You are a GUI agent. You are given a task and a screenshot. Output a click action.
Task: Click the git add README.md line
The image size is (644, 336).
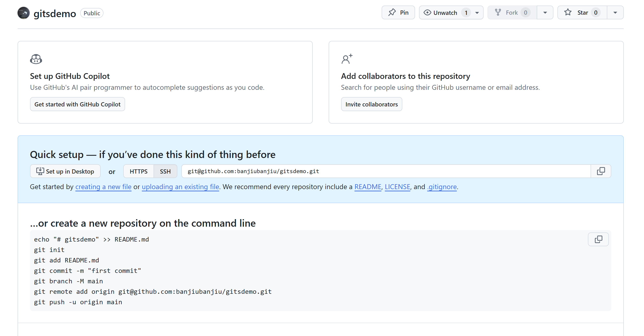coord(67,260)
